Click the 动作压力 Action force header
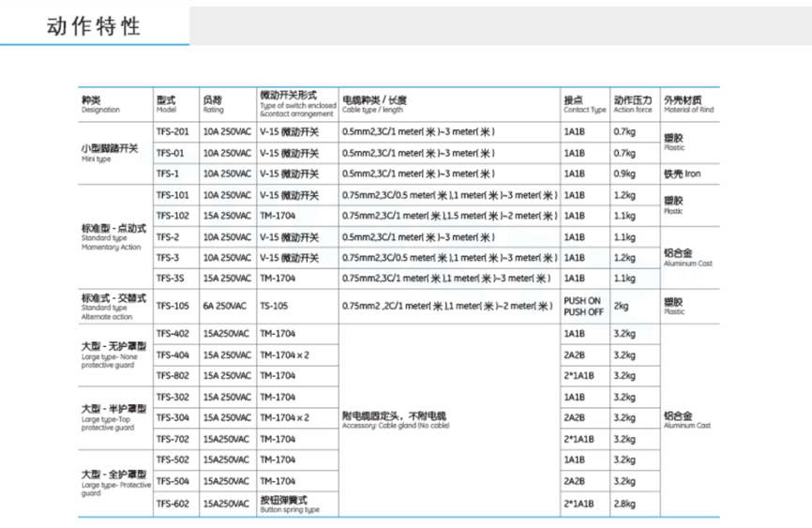812x528 pixels. click(633, 104)
